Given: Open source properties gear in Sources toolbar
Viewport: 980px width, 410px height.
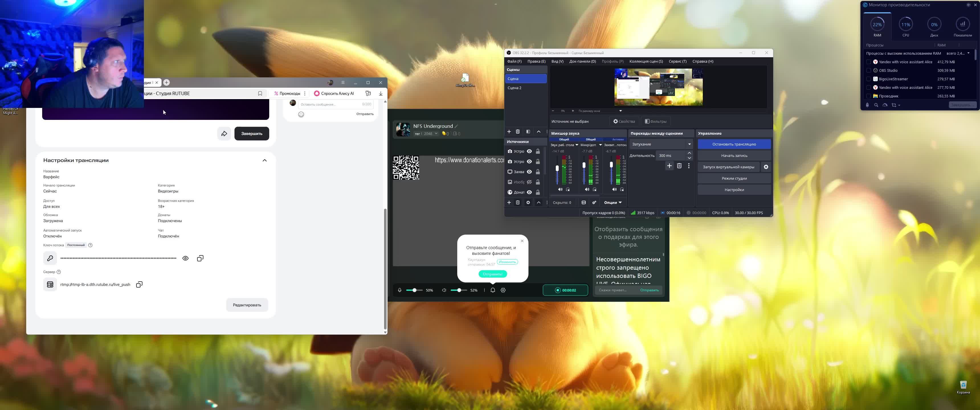Looking at the screenshot, I should (528, 202).
